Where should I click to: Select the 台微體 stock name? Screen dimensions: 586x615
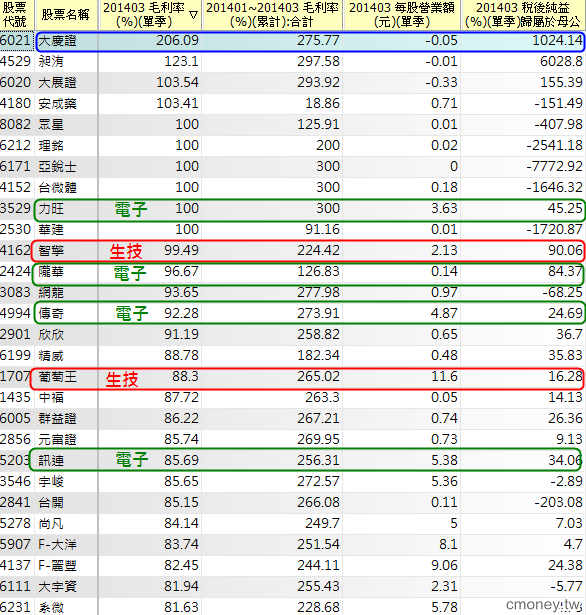click(57, 188)
